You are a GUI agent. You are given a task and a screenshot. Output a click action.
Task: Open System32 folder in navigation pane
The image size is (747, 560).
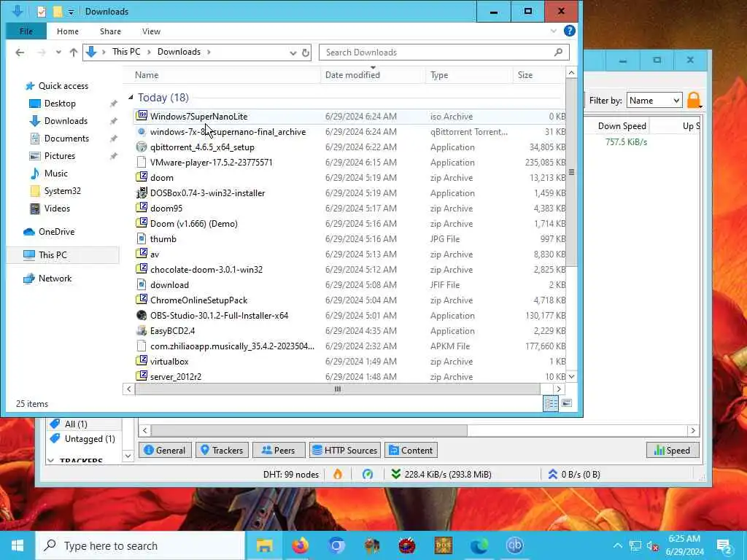point(62,191)
